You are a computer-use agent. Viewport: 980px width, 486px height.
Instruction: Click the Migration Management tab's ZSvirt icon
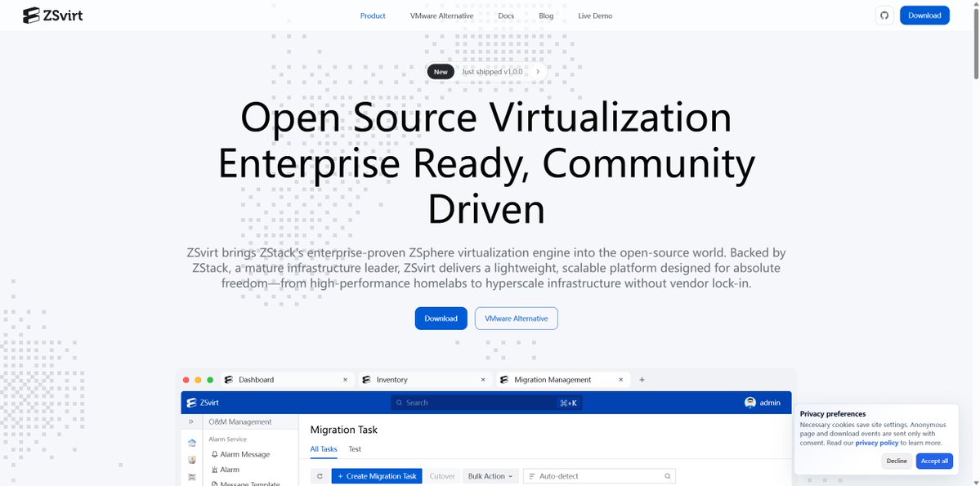click(504, 380)
